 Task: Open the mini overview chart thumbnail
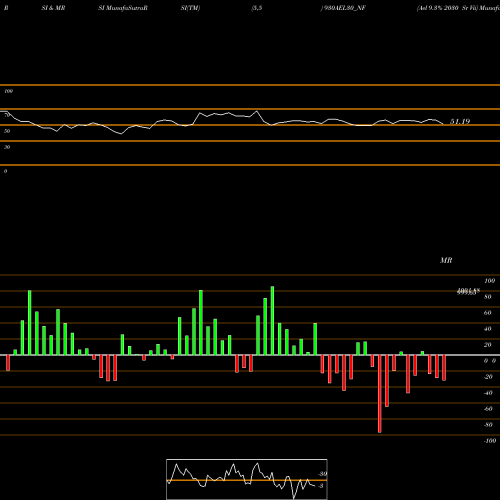click(x=247, y=479)
